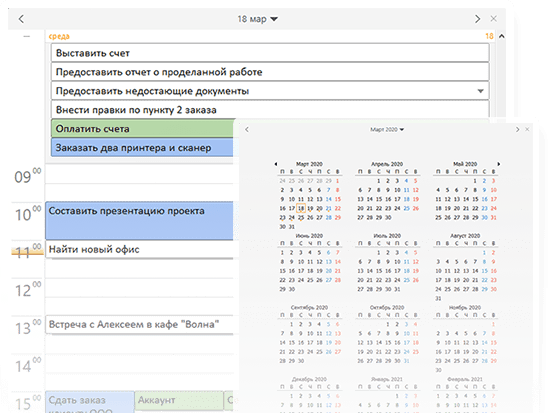Collapse the all-day tasks section arrow
Screen dimensions: 550x413
pyautogui.click(x=502, y=36)
